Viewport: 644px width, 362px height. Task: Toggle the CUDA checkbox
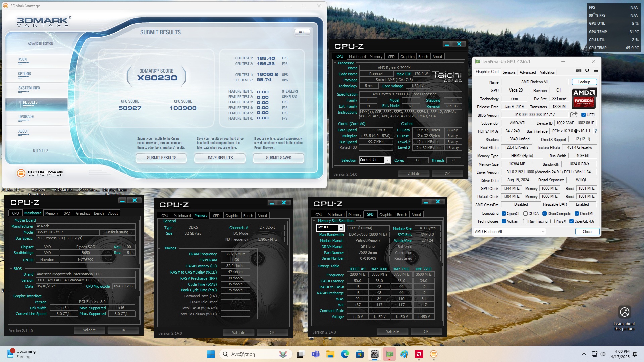coord(525,214)
